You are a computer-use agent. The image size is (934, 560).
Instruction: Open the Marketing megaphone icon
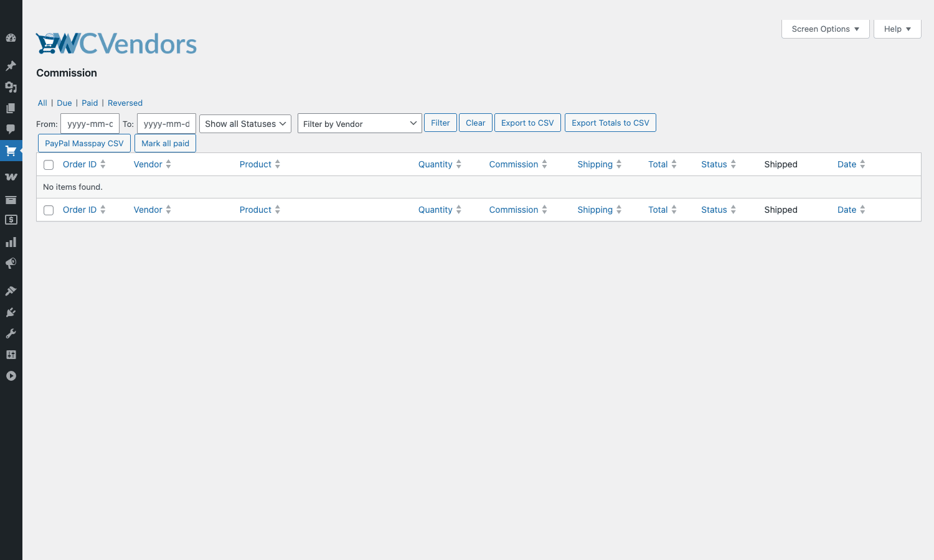point(11,264)
